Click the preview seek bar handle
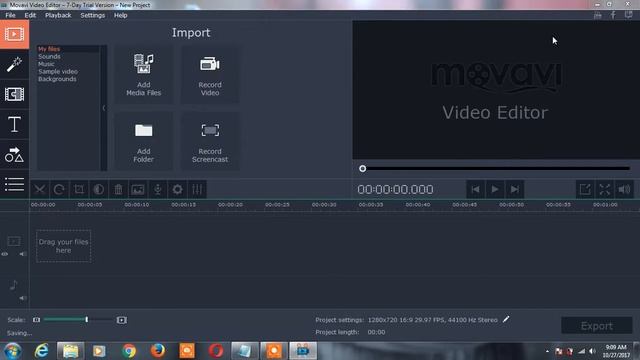This screenshot has width=640, height=360. click(x=362, y=169)
